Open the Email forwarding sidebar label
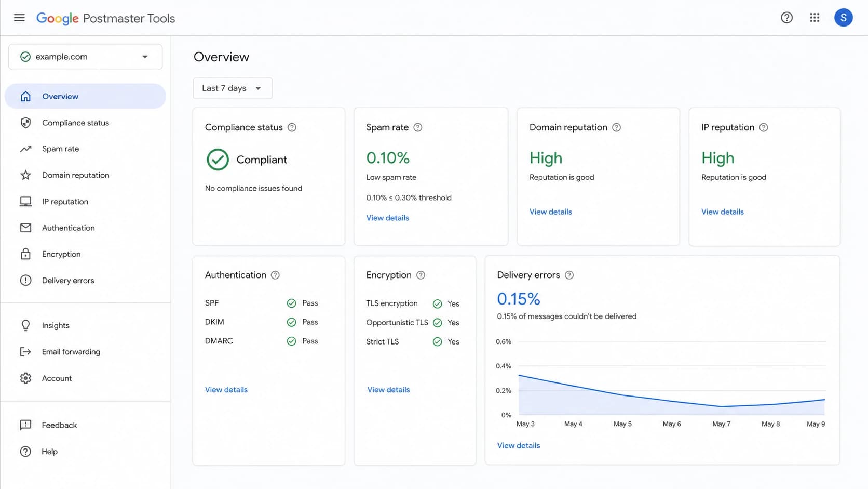 tap(71, 352)
